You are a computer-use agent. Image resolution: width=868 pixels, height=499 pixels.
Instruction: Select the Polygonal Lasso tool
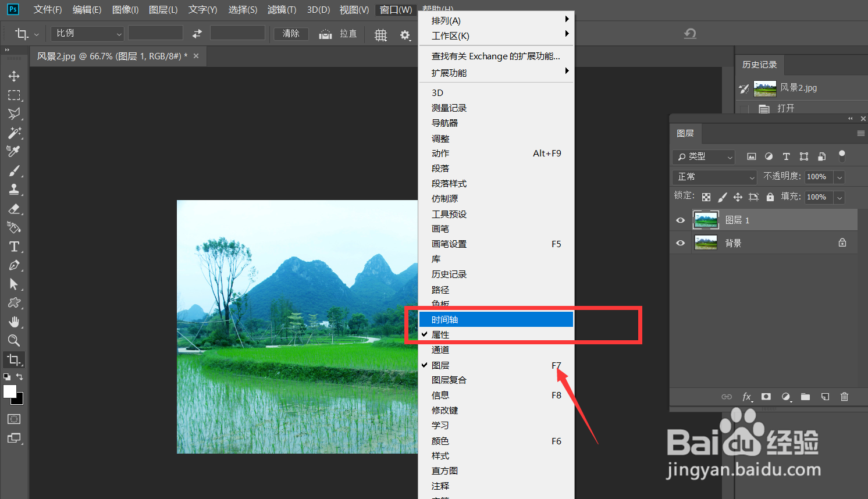(14, 113)
